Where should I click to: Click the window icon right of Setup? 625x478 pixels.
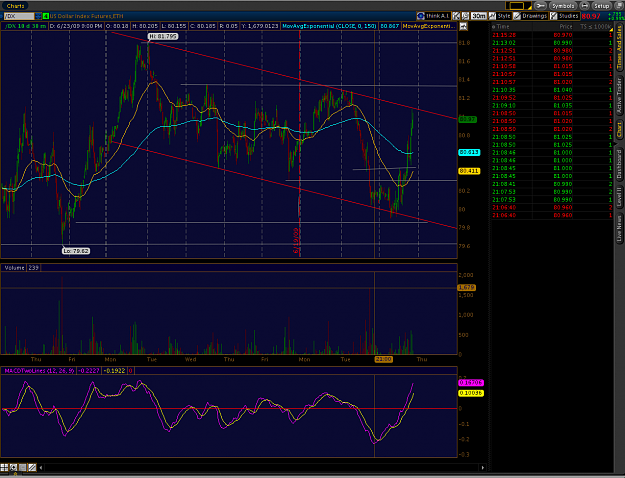617,6
